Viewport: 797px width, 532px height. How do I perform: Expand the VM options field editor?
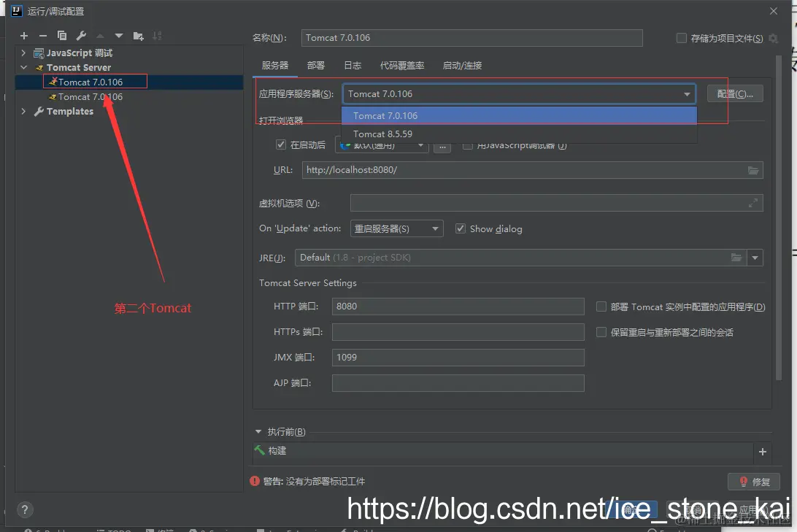pyautogui.click(x=752, y=204)
